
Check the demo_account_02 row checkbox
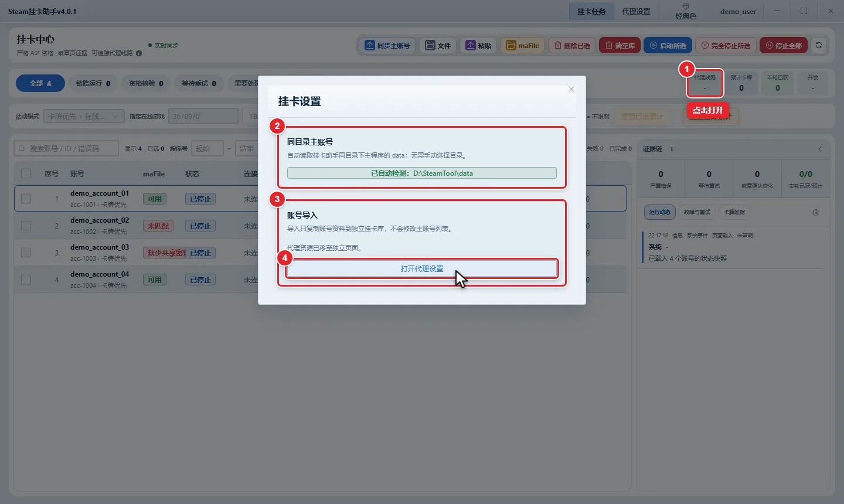click(x=26, y=226)
